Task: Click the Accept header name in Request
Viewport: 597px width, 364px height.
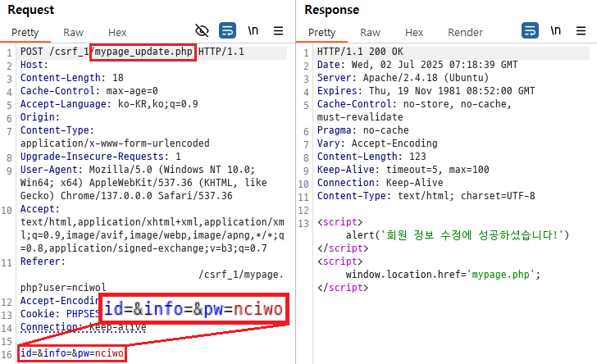Action: 40,209
